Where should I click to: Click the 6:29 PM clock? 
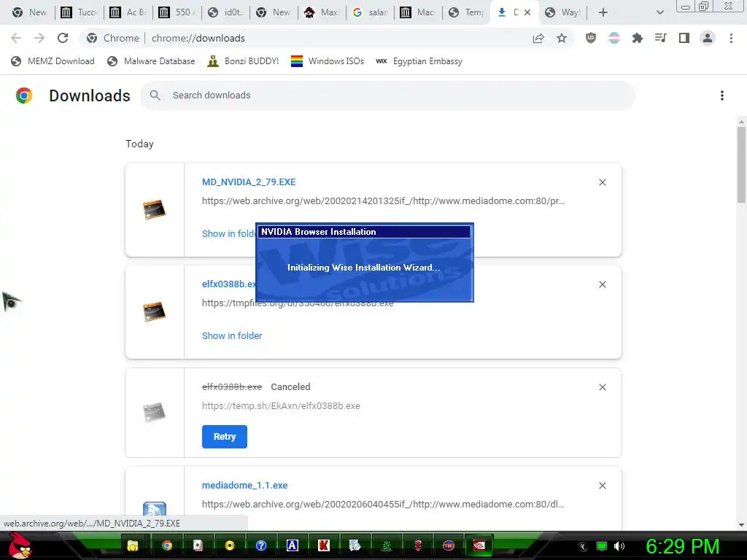pyautogui.click(x=682, y=546)
